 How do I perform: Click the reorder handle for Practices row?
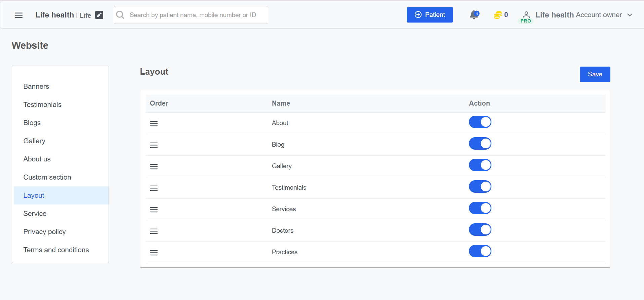154,253
